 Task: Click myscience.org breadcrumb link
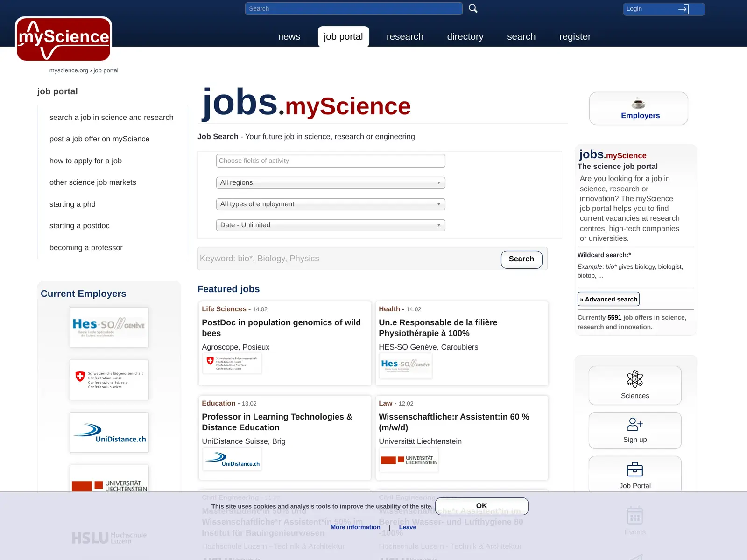(69, 70)
